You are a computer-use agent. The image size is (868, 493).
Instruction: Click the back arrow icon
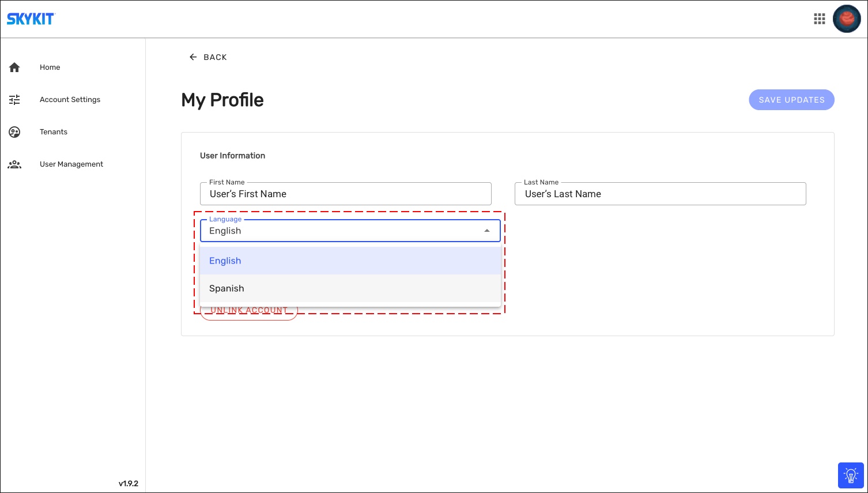click(x=193, y=57)
